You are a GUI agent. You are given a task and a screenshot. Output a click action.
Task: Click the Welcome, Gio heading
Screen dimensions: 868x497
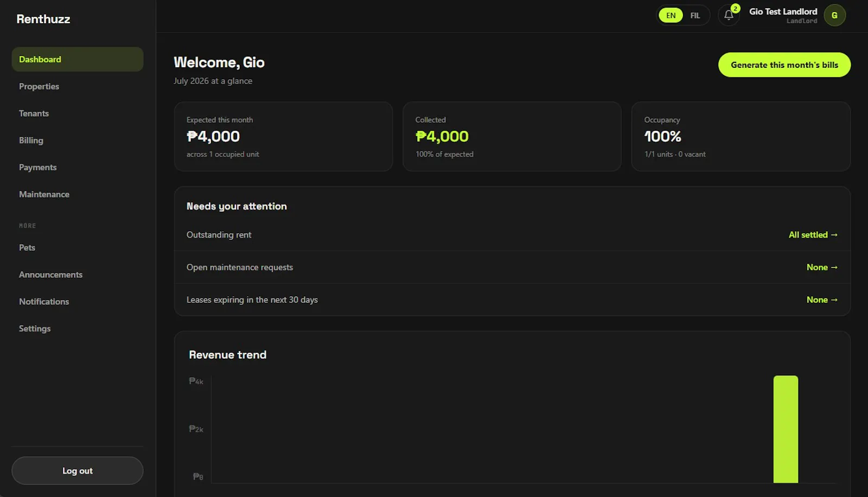click(219, 62)
